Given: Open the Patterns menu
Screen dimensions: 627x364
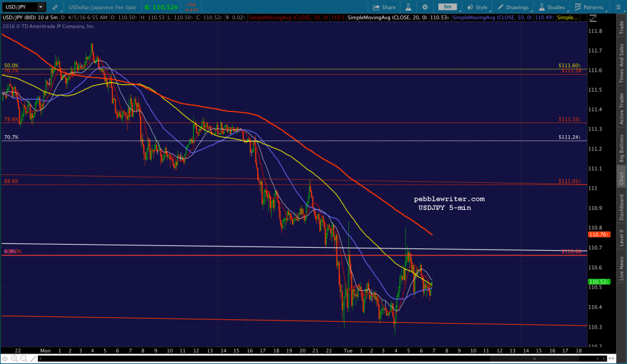Looking at the screenshot, I should [589, 7].
